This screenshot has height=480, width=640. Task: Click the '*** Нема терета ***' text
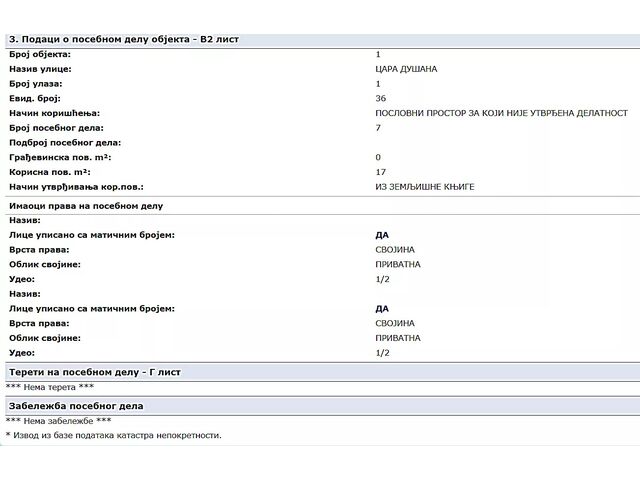(50, 387)
